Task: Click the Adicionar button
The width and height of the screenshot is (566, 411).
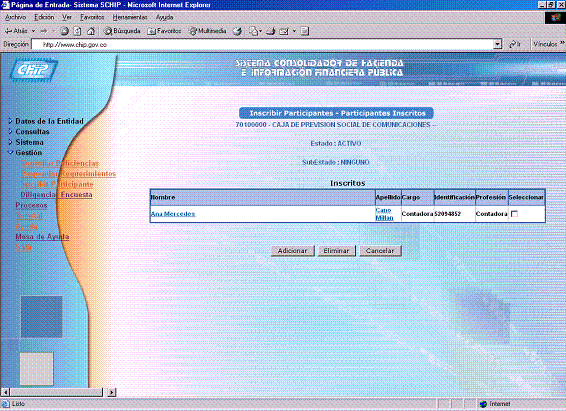Action: point(292,251)
